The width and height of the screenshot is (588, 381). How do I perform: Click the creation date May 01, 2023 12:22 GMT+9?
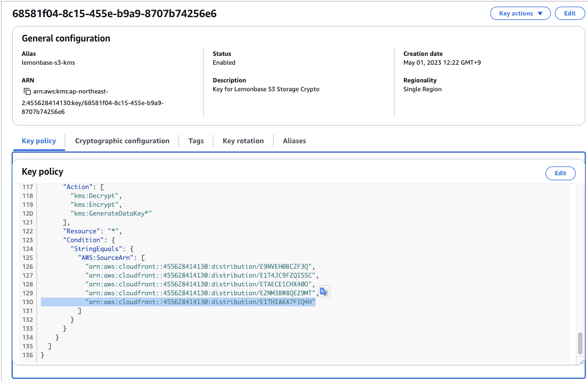pyautogui.click(x=442, y=62)
